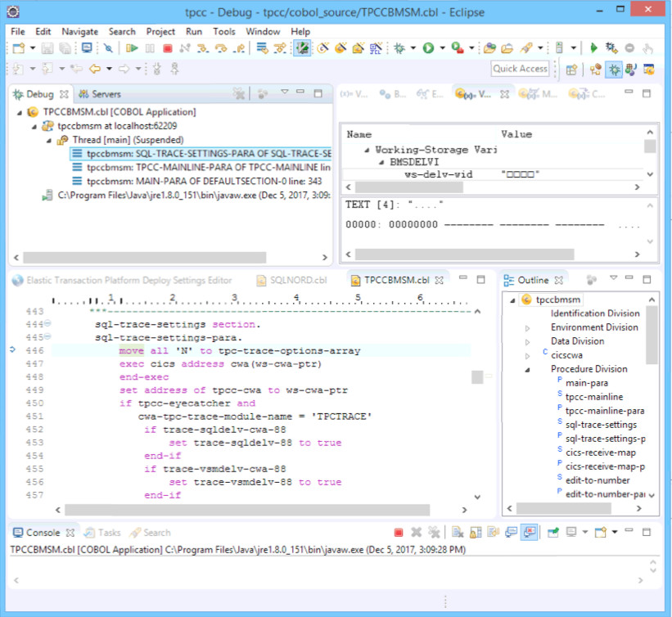Click the Step Over toolbar icon
672x617 pixels.
pyautogui.click(x=221, y=48)
